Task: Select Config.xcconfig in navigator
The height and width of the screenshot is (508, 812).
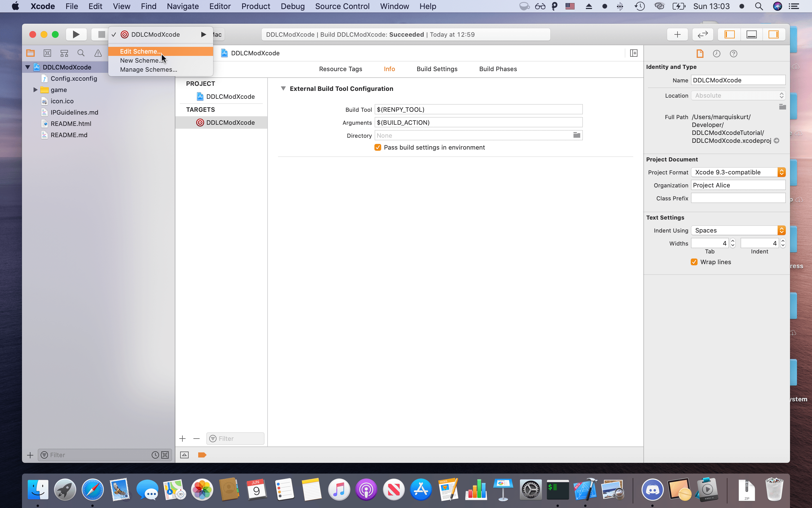Action: click(74, 78)
